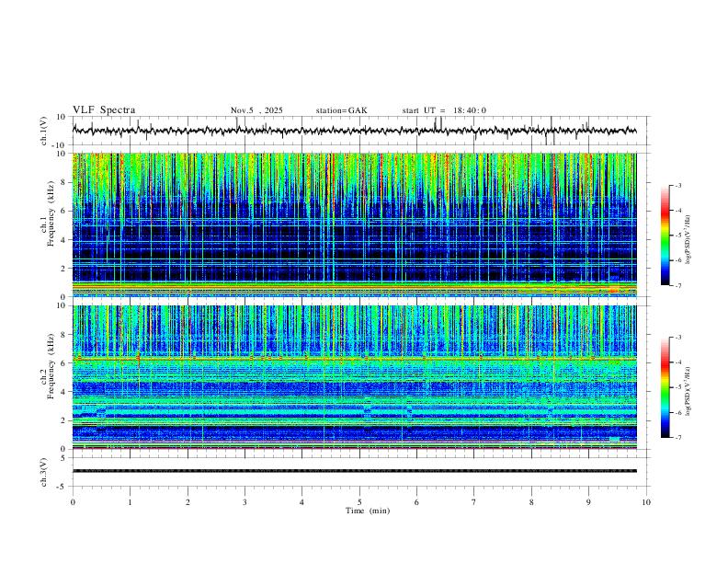Click the "6" kHz tick on ch.2 frequency axis

pos(64,363)
